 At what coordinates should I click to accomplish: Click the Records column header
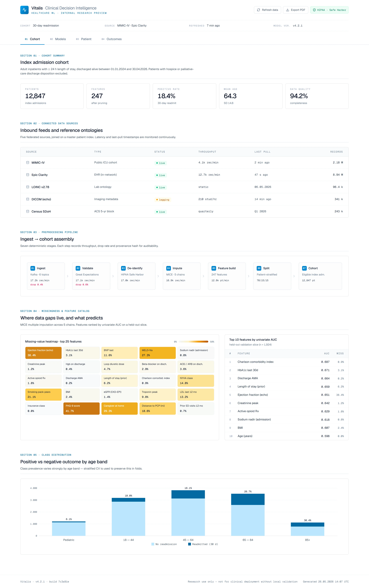[337, 152]
